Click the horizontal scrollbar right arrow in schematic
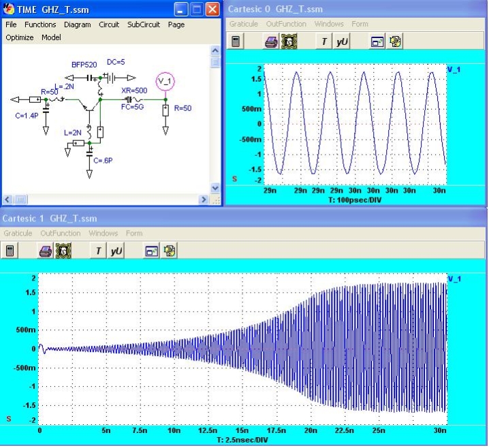The image size is (489, 448). 203,200
